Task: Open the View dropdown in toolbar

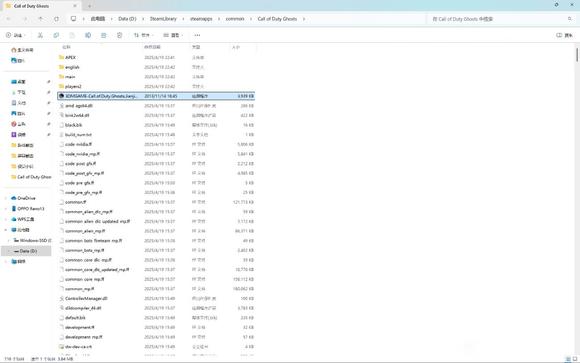Action: 173,35
